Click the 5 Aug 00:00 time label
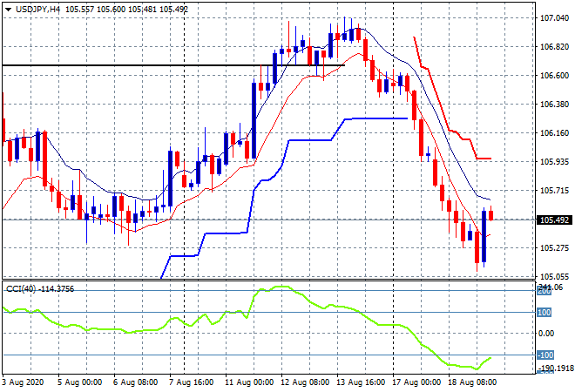The image size is (575, 392). 79,382
